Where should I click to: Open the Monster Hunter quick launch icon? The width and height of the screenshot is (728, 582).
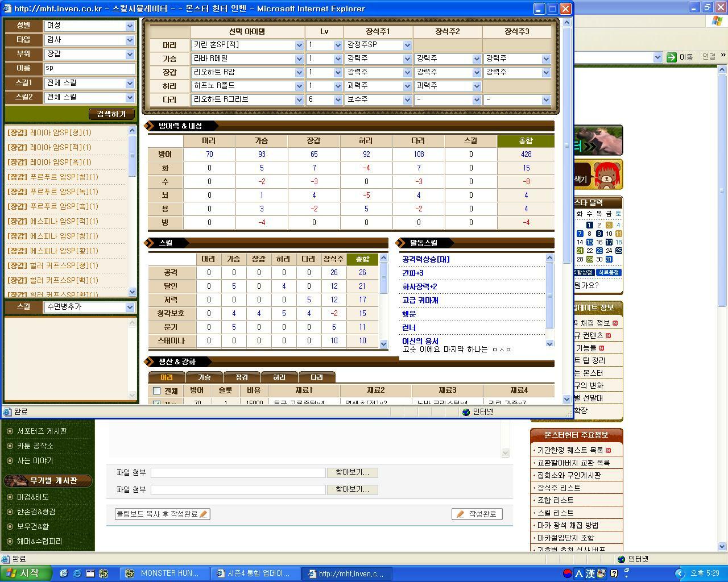(x=104, y=573)
